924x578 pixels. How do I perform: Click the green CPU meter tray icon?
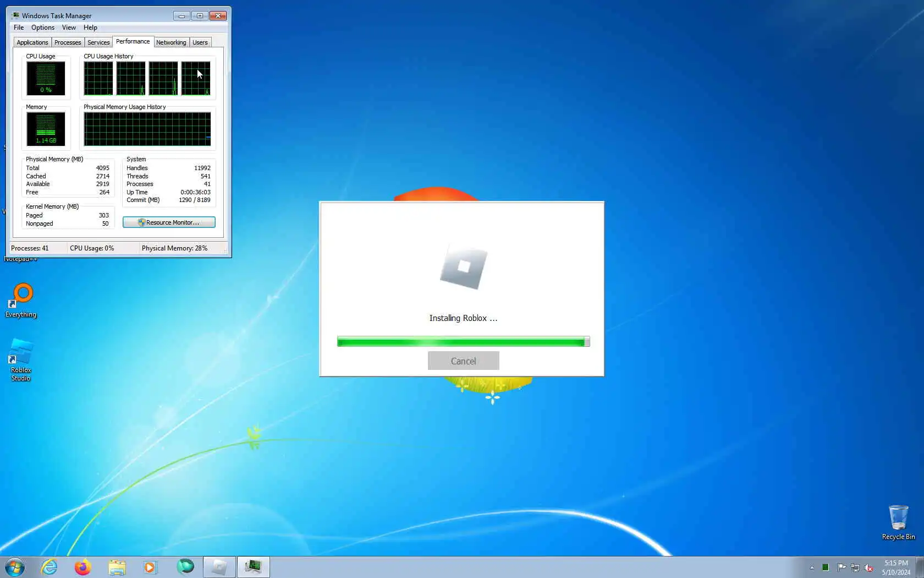click(x=826, y=568)
